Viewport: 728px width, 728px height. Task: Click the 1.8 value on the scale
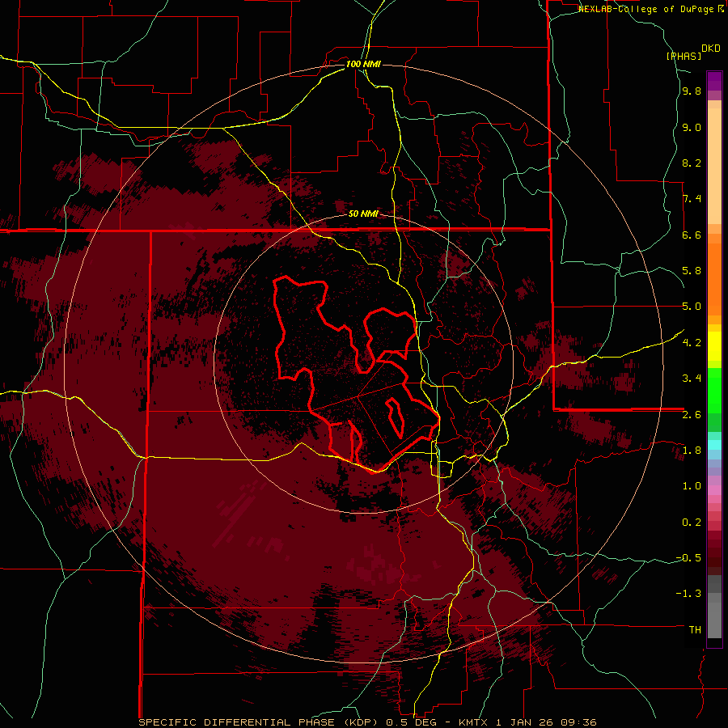pos(692,451)
